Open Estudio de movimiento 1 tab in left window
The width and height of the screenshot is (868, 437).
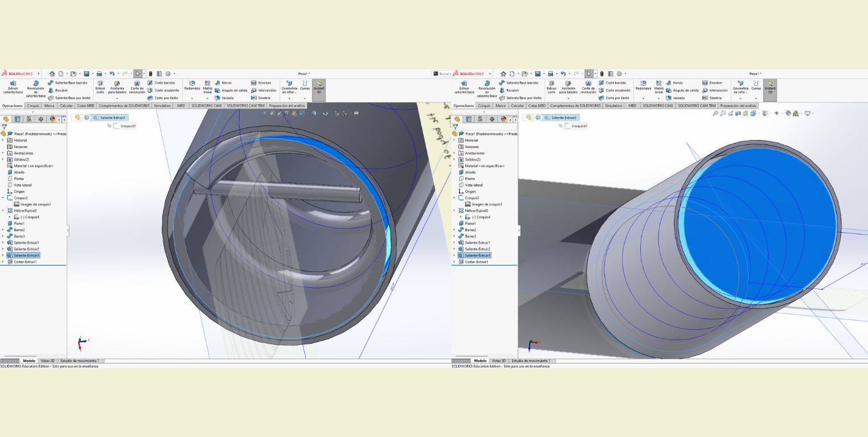[x=80, y=361]
